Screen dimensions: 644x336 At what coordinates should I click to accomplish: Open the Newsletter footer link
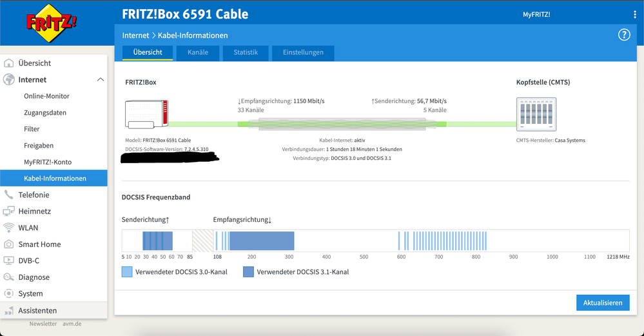(43, 324)
